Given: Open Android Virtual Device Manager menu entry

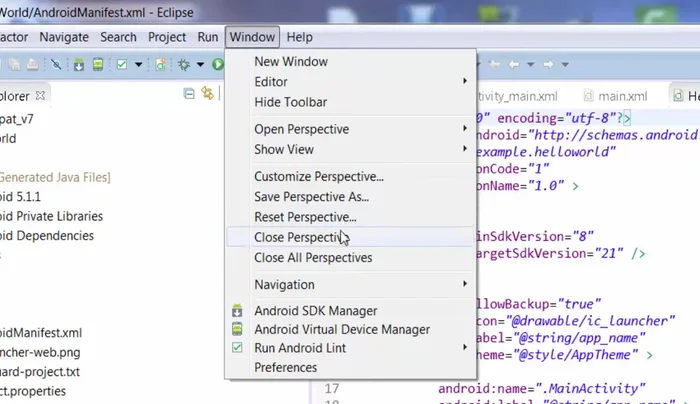Looking at the screenshot, I should click(x=350, y=329).
